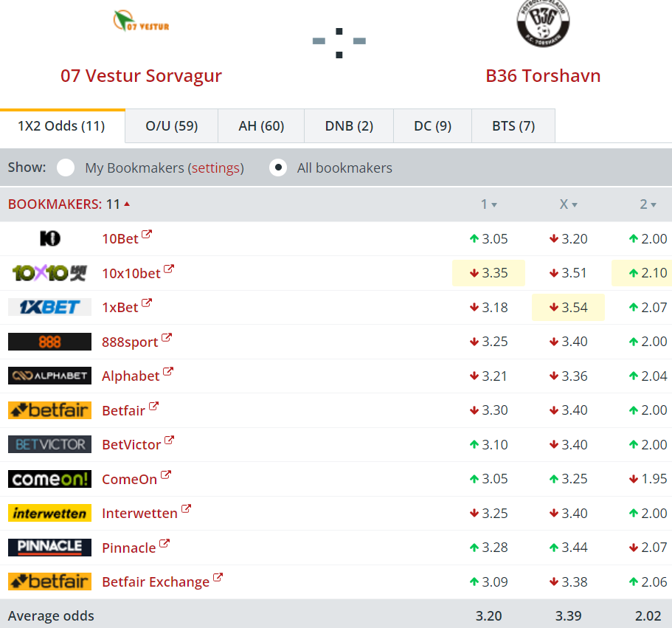This screenshot has height=628, width=672.
Task: Click the 1xBet logo icon
Action: [49, 307]
